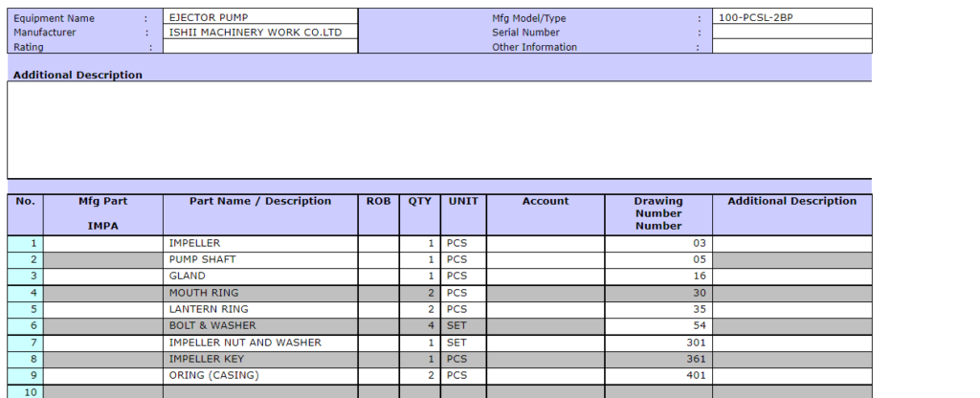This screenshot has width=980, height=398.
Task: Click the Equipment Name field EJECTOR PUMP
Action: (x=260, y=17)
